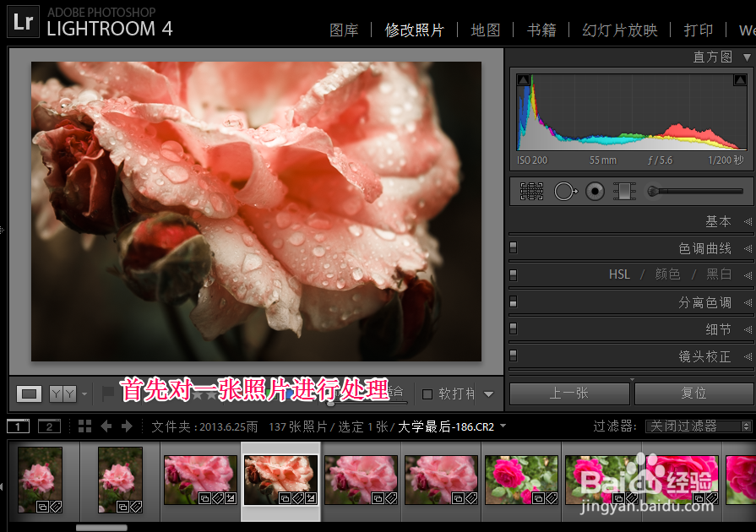The image size is (756, 532).
Task: Click the 上一张 previous photo button
Action: [571, 394]
